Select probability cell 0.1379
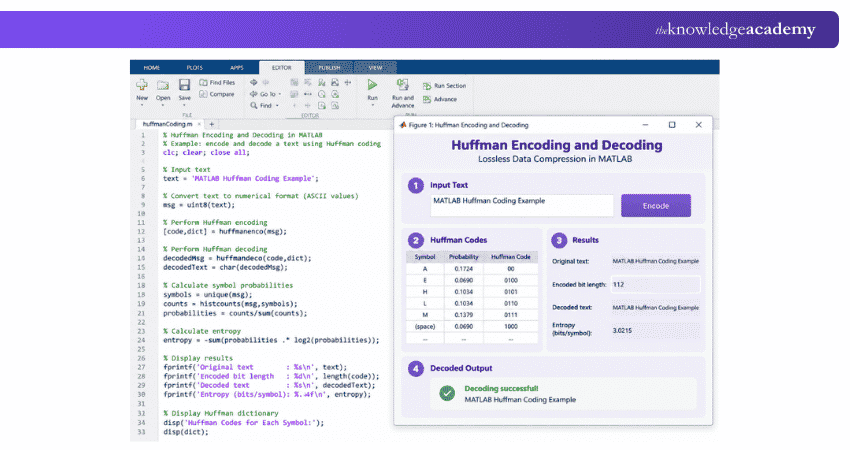Viewport: 850px width, 450px height. click(x=463, y=314)
